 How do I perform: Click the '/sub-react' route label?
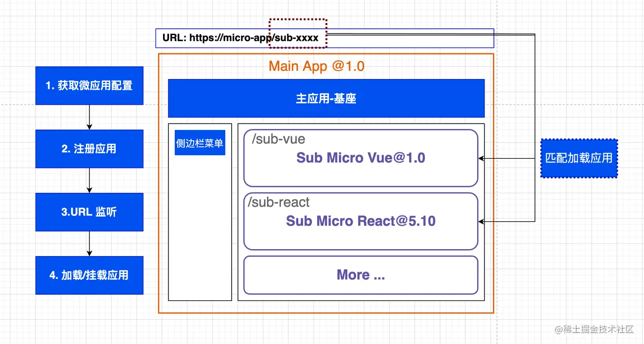coord(279,202)
